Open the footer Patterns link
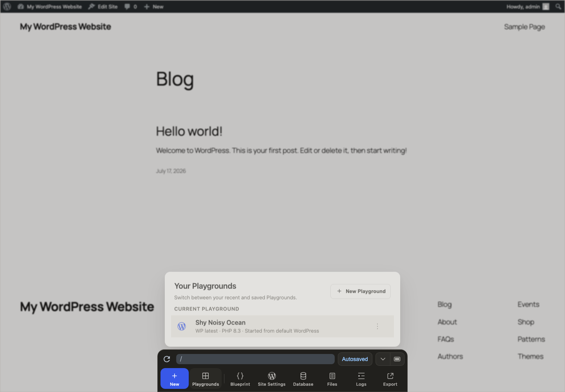Viewport: 565px width, 392px height. 531,339
